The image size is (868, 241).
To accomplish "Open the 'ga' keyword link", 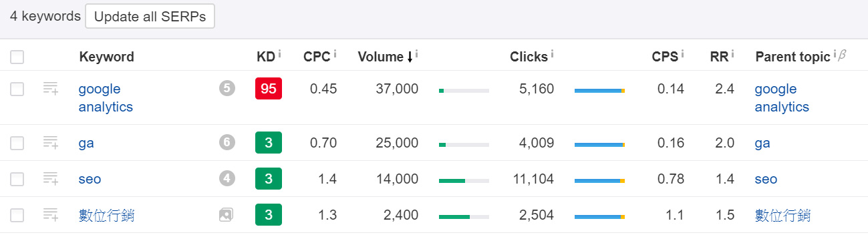I will (x=86, y=143).
